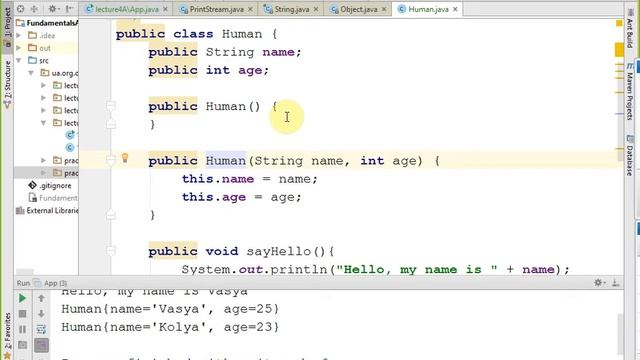Close the Object.java tab
The height and width of the screenshot is (360, 640).
[384, 9]
